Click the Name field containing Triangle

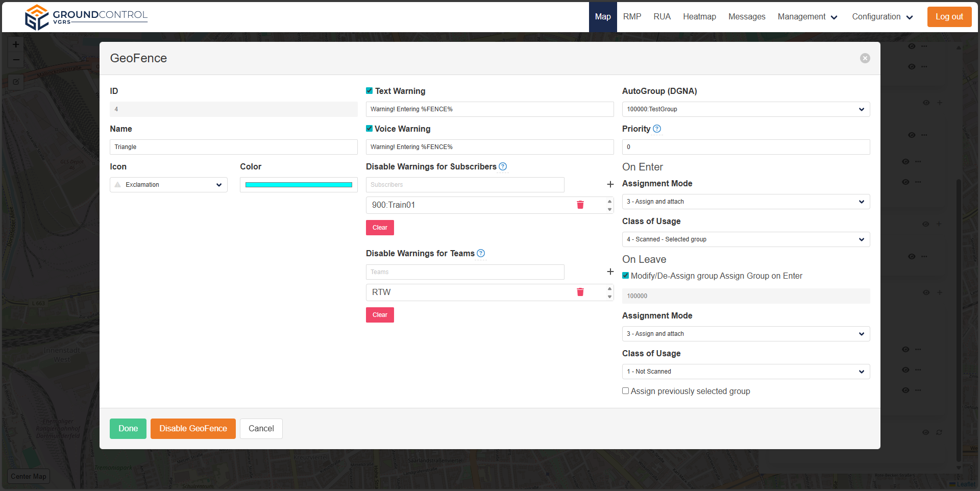233,147
